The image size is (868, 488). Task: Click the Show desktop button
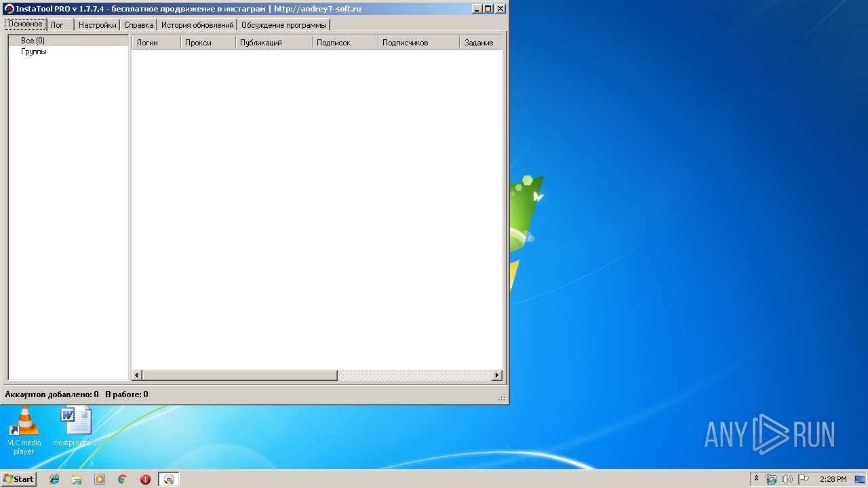tap(861, 479)
